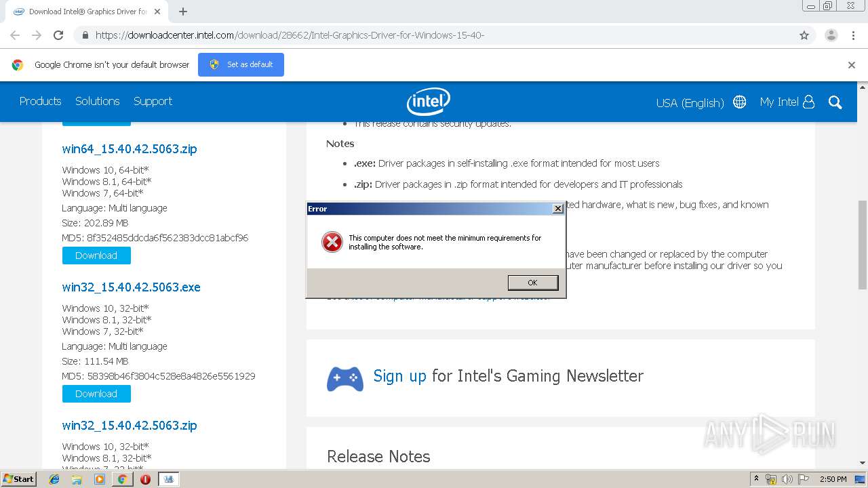Launch Internet Explorer from taskbar
This screenshot has width=868, height=488.
pos(54,479)
